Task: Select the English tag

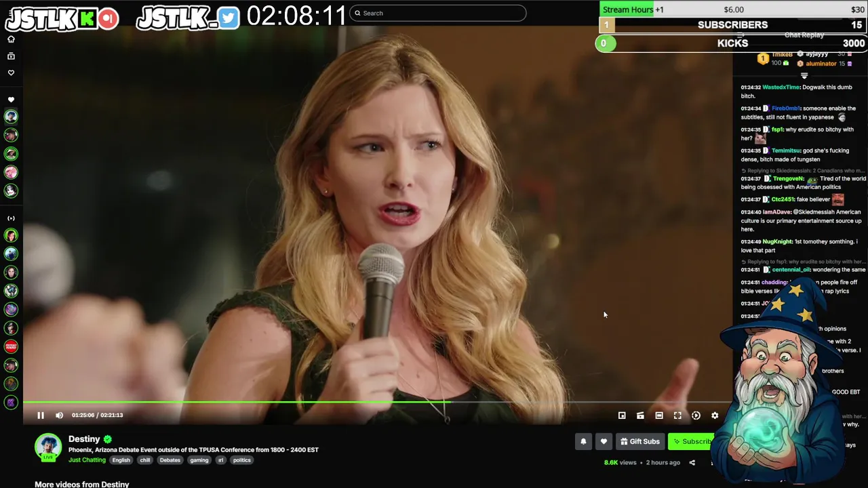Action: 121,460
